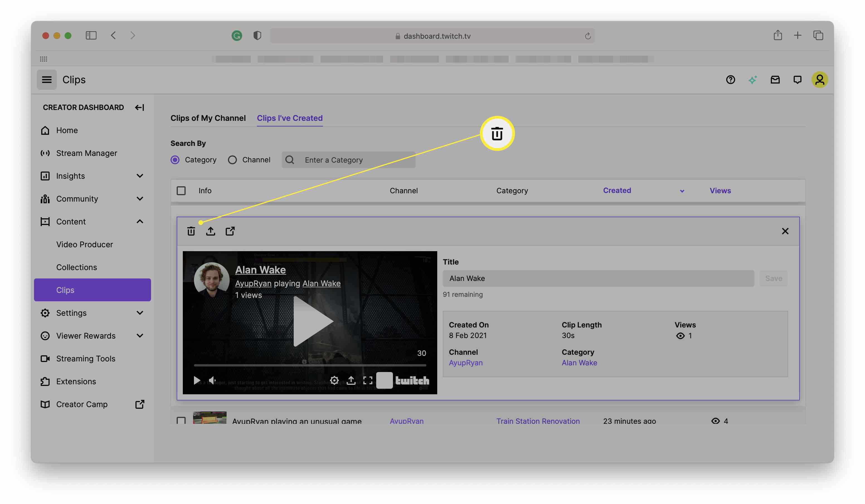Image resolution: width=865 pixels, height=504 pixels.
Task: Toggle the Safari sidebar
Action: 91,35
